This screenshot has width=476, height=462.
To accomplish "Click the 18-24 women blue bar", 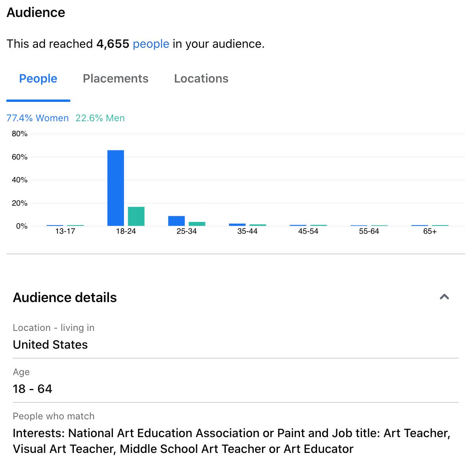I will (x=116, y=188).
